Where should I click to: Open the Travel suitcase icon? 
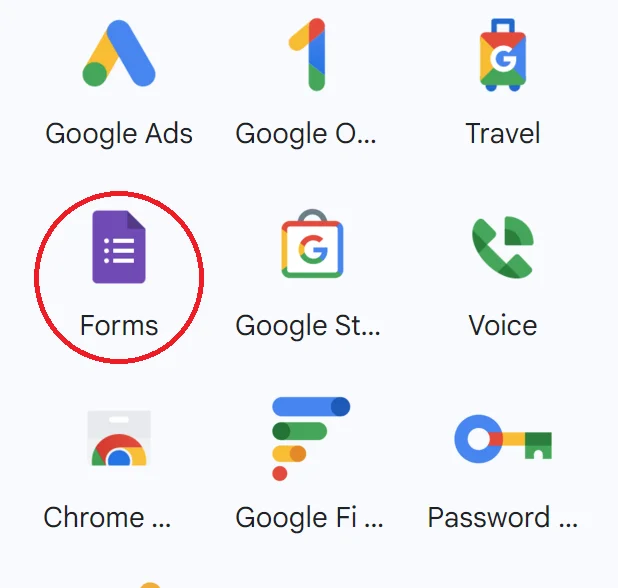(x=503, y=55)
